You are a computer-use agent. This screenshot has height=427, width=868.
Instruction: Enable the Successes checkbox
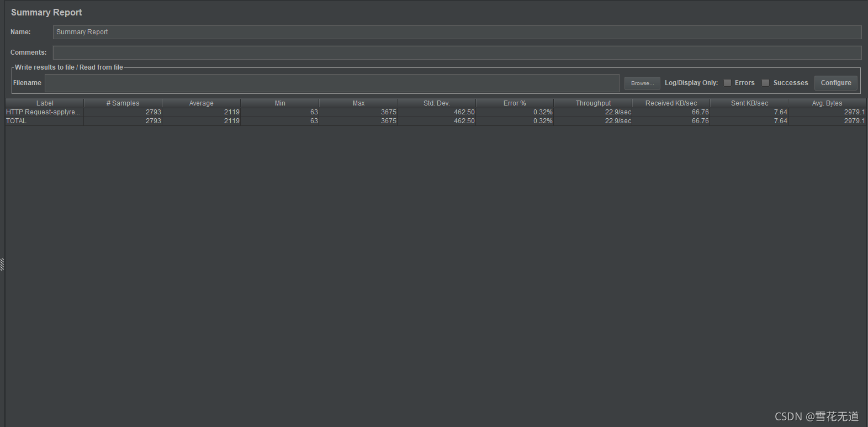coord(765,83)
